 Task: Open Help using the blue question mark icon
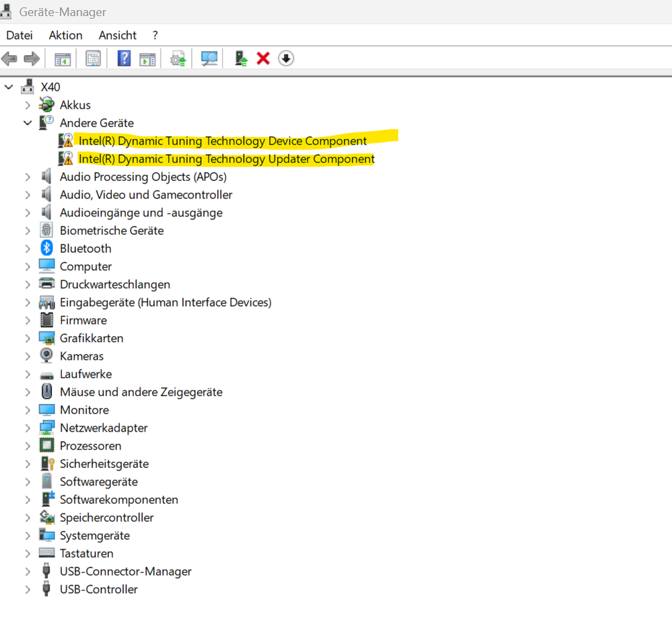124,58
